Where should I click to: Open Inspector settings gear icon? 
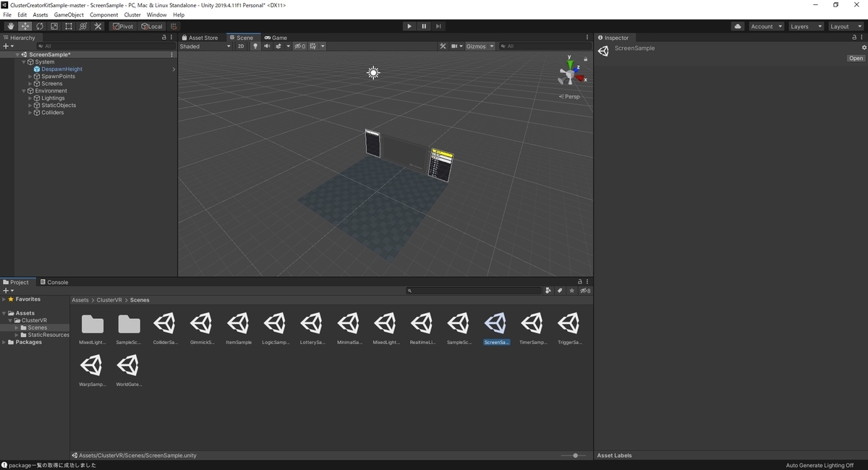(x=864, y=48)
